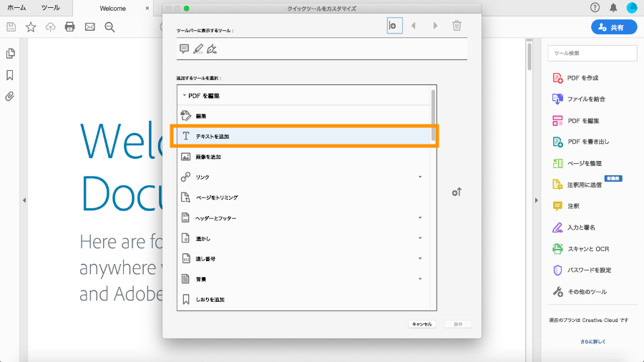Click the キャンセル button
The image size is (644, 362).
[421, 324]
